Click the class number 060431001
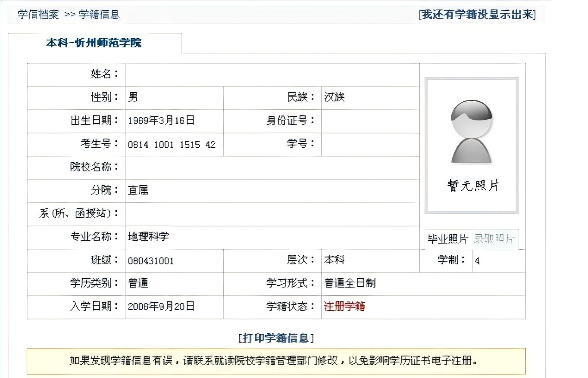Screen dimensions: 588x378 click(x=151, y=261)
